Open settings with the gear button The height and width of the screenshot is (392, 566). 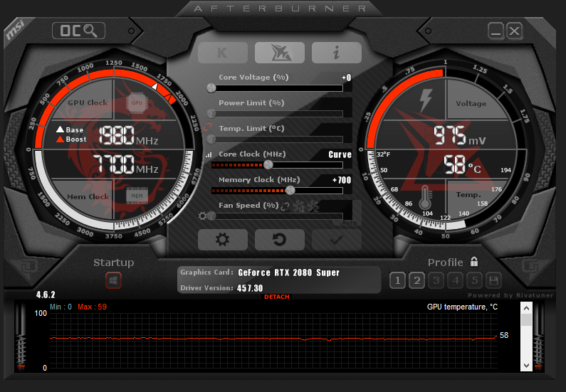[x=223, y=240]
